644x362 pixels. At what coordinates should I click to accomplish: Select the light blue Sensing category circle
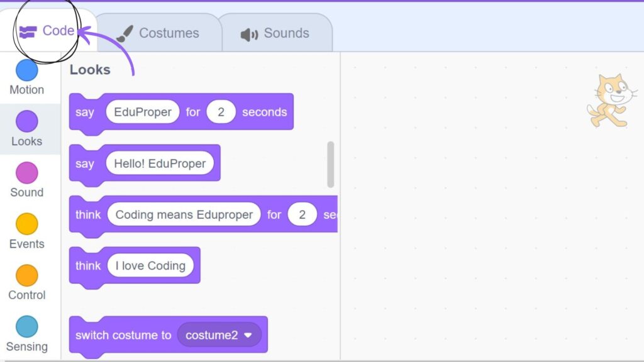26,326
